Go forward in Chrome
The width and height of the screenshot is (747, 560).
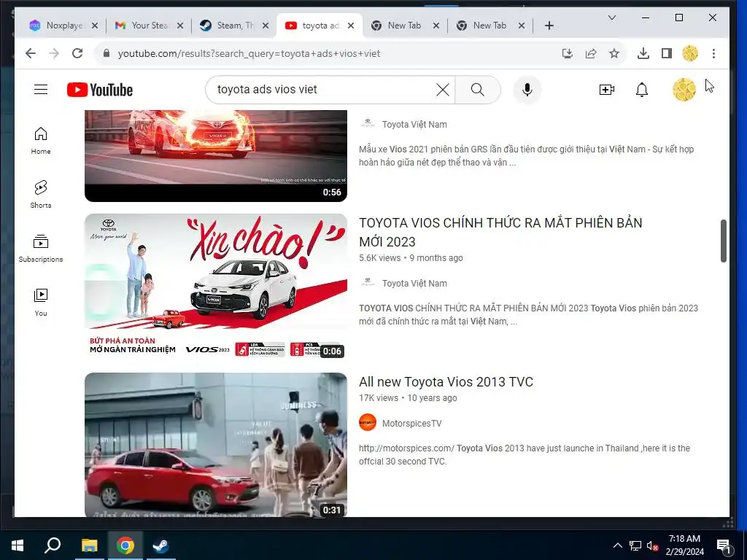tap(54, 53)
